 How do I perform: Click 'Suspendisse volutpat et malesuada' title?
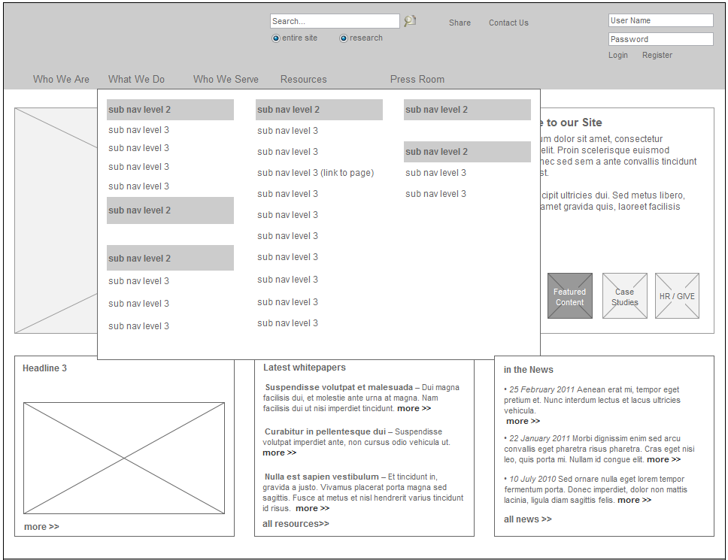click(x=339, y=387)
